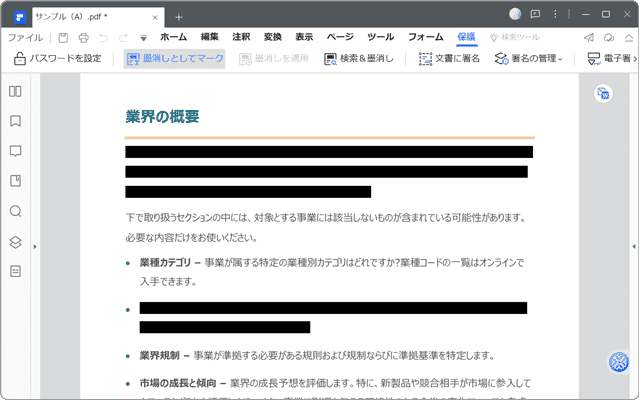Screen dimensions: 640x400
Task: Click 文書に署名 button
Action: click(x=449, y=59)
